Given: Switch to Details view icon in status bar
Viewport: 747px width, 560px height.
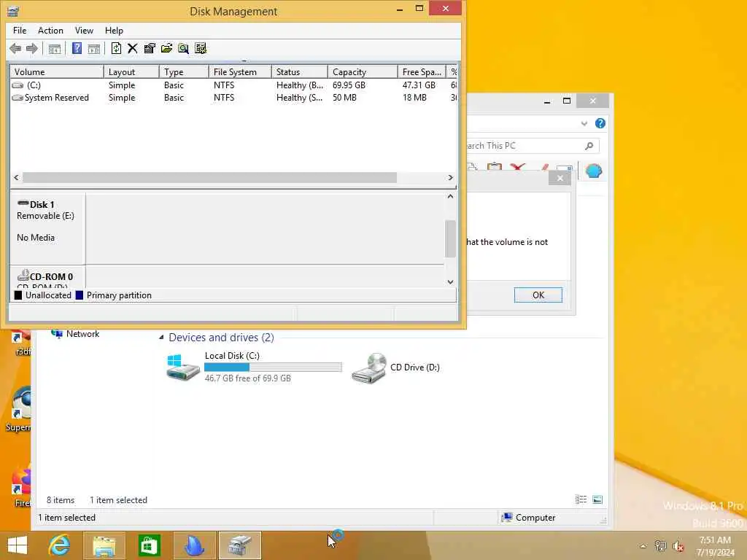Looking at the screenshot, I should 581,499.
